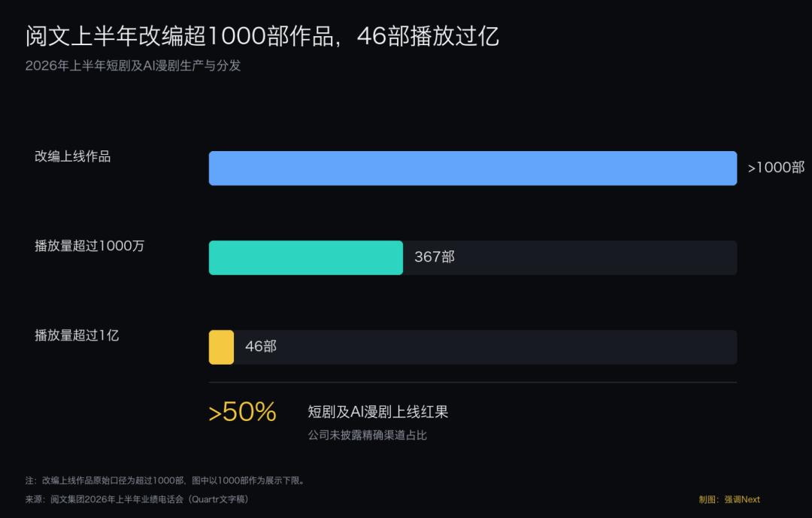This screenshot has width=812, height=518.
Task: Click the yellow 46部 bar segment
Action: coord(221,347)
